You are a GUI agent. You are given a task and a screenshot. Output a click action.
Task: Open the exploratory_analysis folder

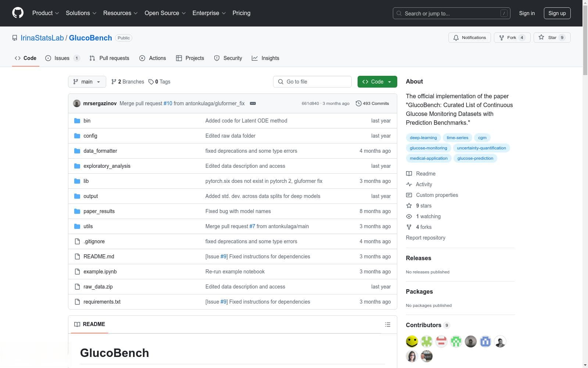click(x=107, y=166)
